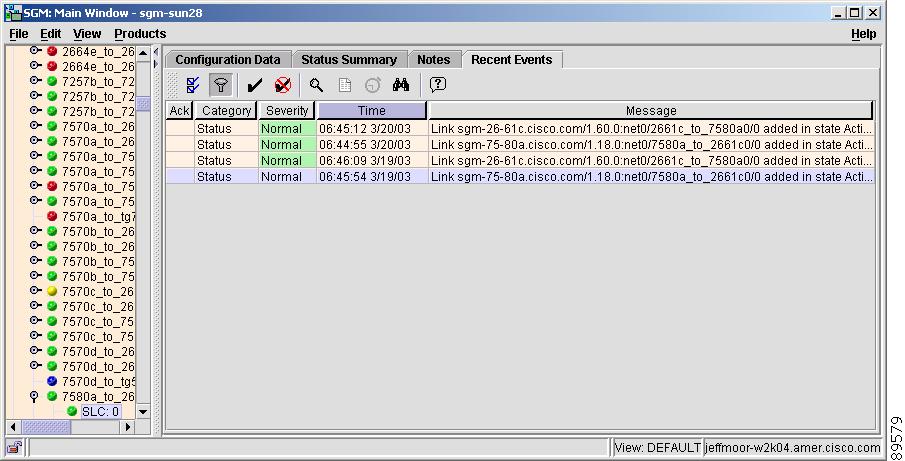This screenshot has width=905, height=461.
Task: Sort by the Ack column header
Action: point(179,111)
